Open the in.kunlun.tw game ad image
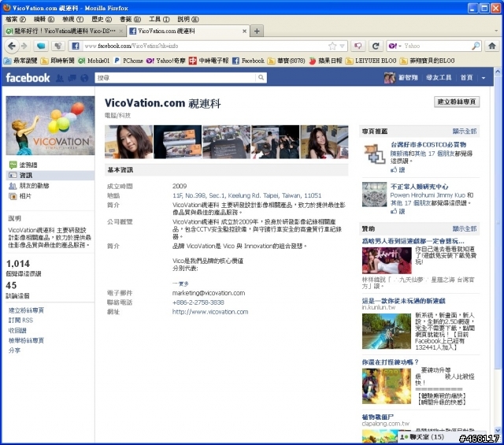Screen dimensions: 504x445 [387, 331]
